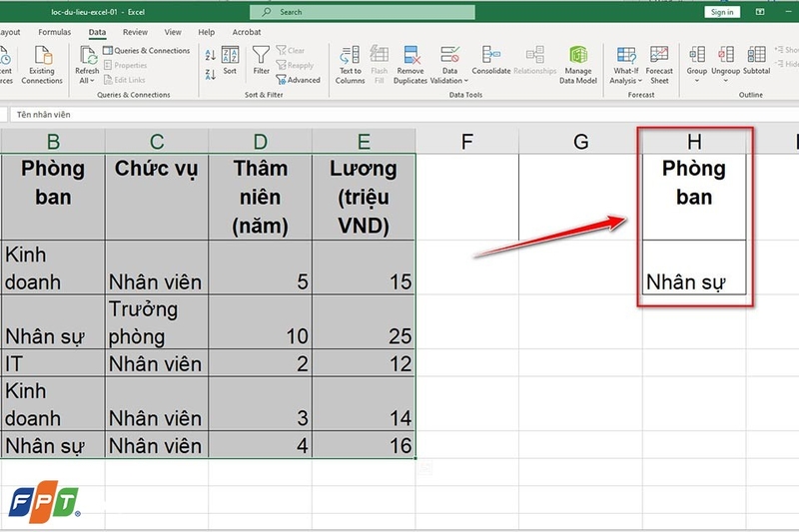Select the Thâm niên (năm) header cell
The width and height of the screenshot is (799, 532).
click(260, 197)
